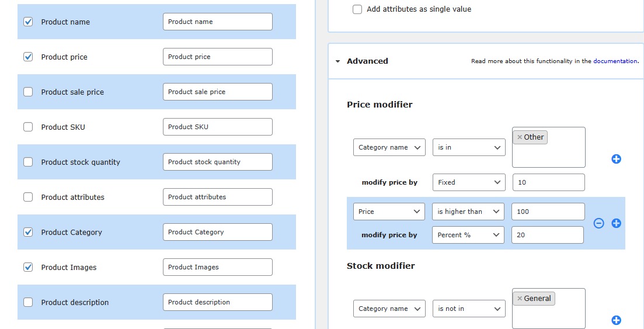Open the Fixed modifier type dropdown
Screen dimensions: 644x329
tap(469, 182)
